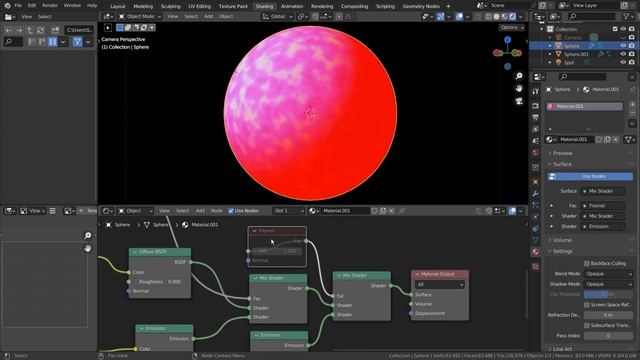The height and width of the screenshot is (360, 640).
Task: Open the File menu
Action: coord(18,6)
